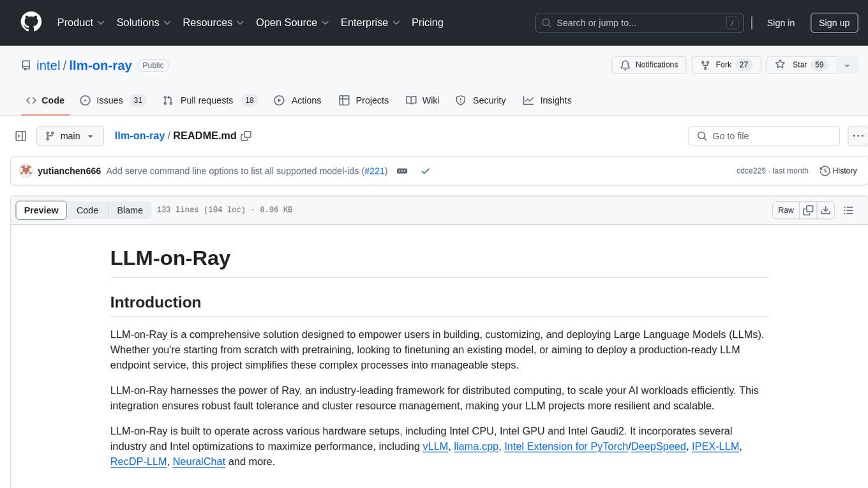The width and height of the screenshot is (868, 488).
Task: Open the more file actions ellipsis menu
Action: 858,136
